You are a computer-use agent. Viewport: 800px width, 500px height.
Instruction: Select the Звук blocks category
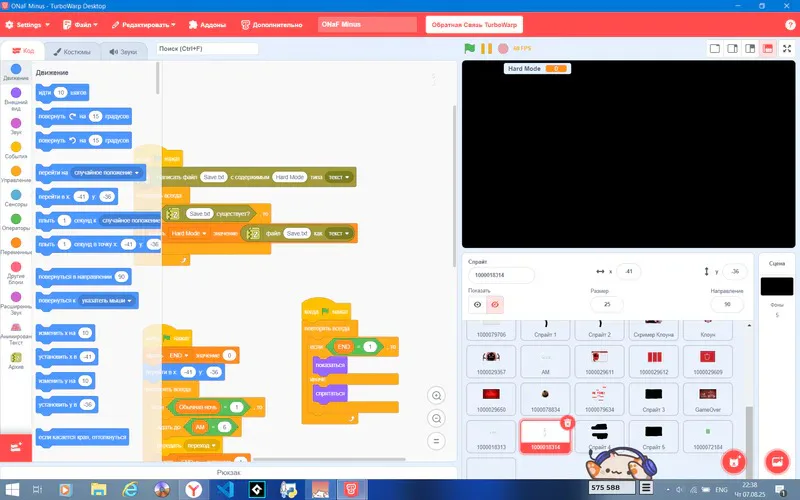click(x=16, y=127)
